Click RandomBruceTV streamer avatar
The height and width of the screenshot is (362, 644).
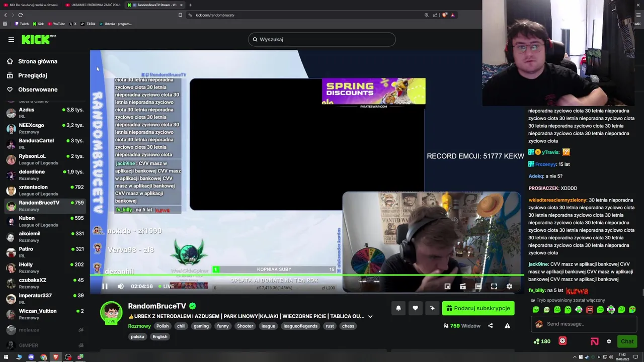point(111,313)
